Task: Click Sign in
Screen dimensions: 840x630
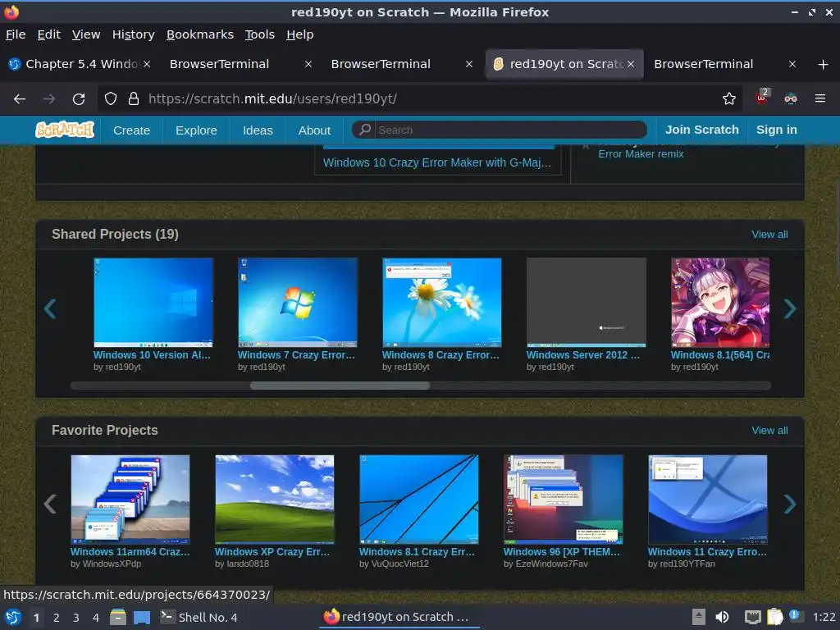Action: pyautogui.click(x=777, y=130)
